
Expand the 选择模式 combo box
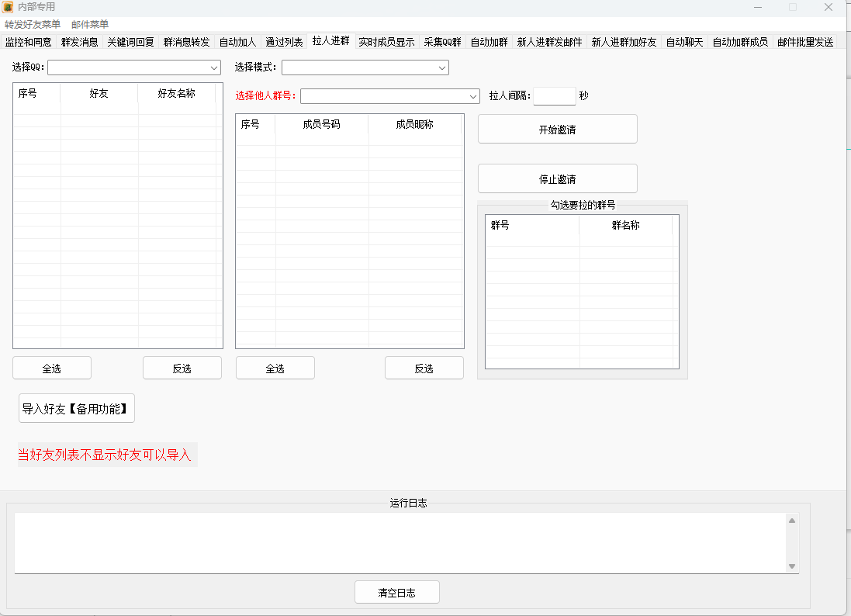pos(365,68)
